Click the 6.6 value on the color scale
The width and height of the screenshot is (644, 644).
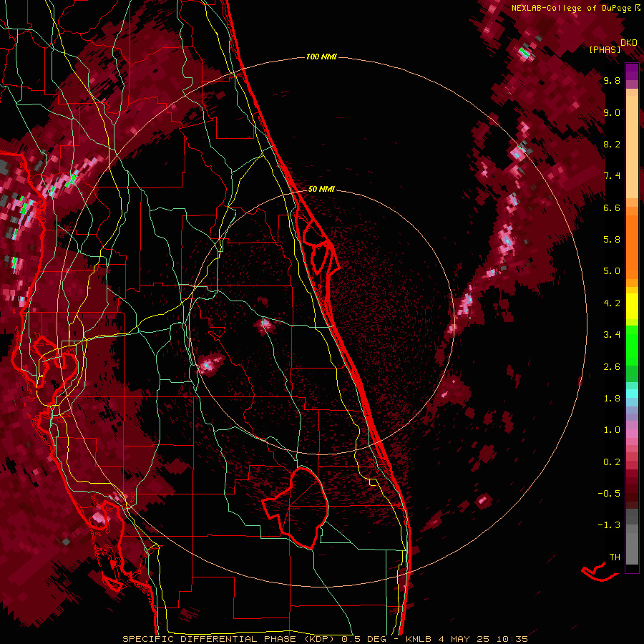pos(612,208)
